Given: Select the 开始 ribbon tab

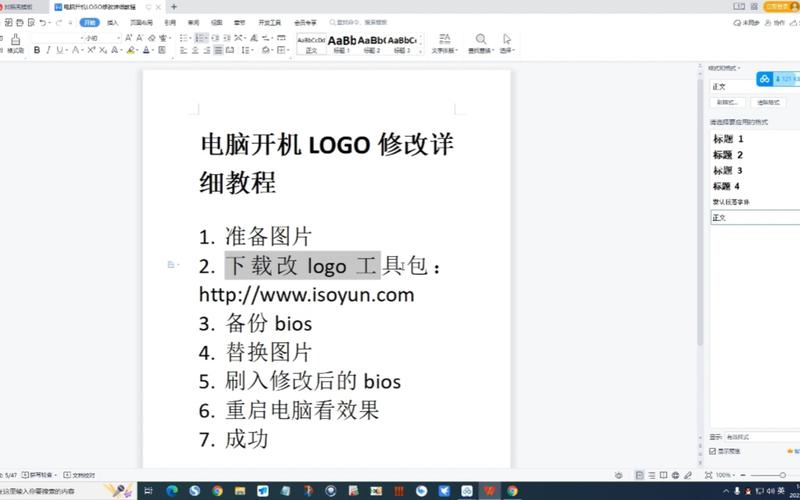Looking at the screenshot, I should pos(90,22).
